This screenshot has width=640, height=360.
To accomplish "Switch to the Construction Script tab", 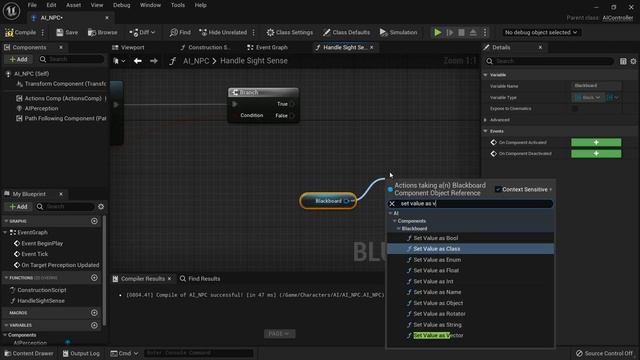I will pyautogui.click(x=205, y=47).
